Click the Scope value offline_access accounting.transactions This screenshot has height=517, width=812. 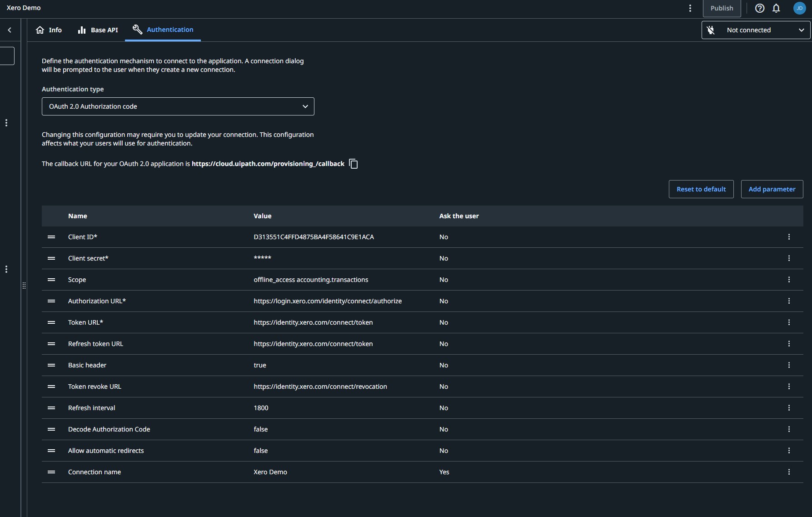click(x=311, y=280)
